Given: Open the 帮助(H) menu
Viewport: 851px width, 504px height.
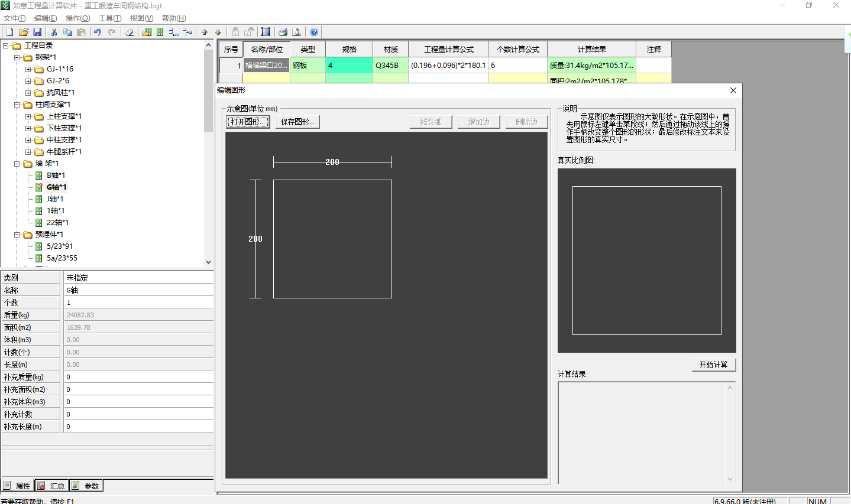Looking at the screenshot, I should (174, 18).
